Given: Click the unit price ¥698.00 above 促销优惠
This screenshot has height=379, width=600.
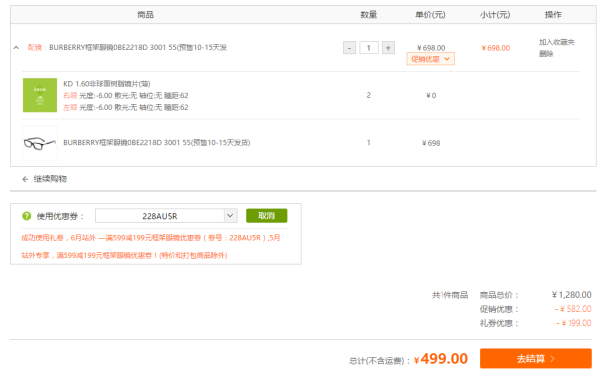Looking at the screenshot, I should [431, 48].
